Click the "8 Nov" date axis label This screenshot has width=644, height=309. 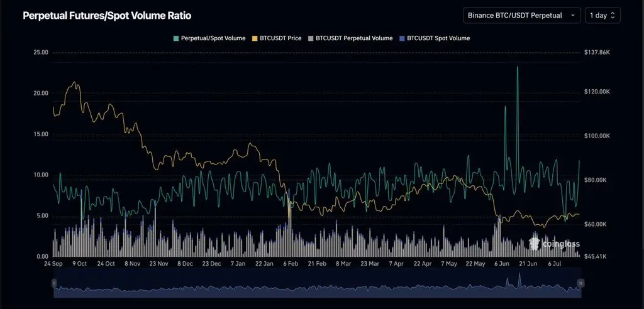click(132, 264)
